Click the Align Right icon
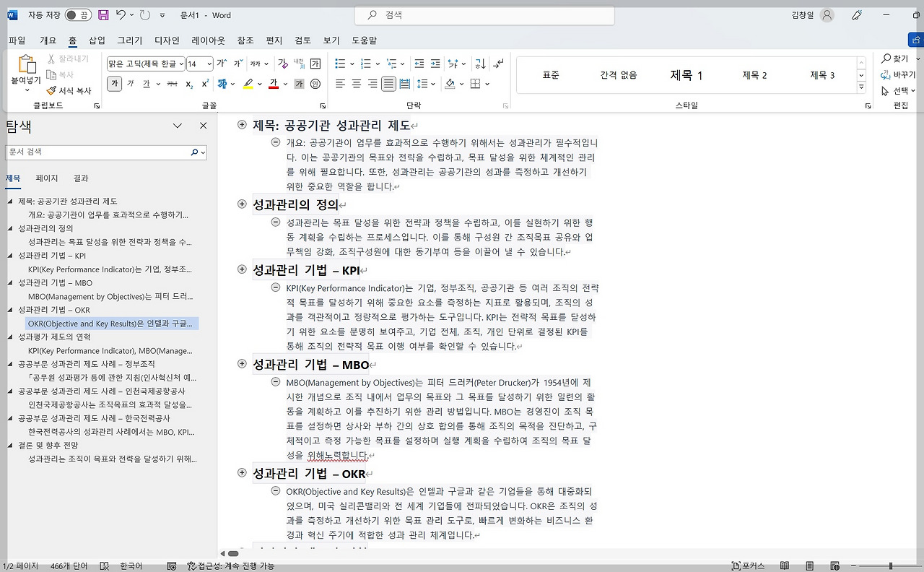The image size is (924, 572). click(x=372, y=84)
